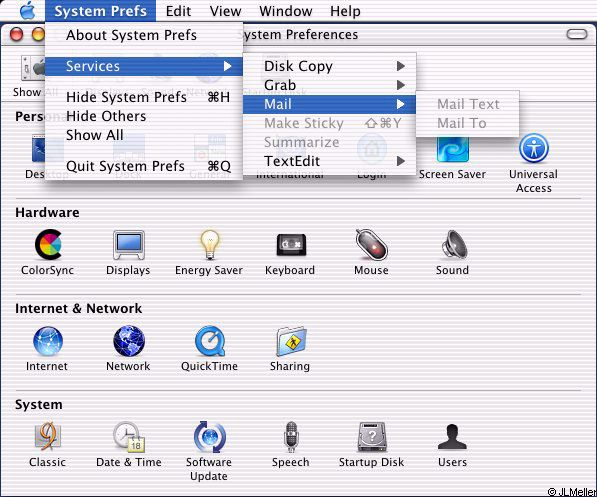Open the Screen Saver icon
The width and height of the screenshot is (597, 497).
[x=453, y=149]
